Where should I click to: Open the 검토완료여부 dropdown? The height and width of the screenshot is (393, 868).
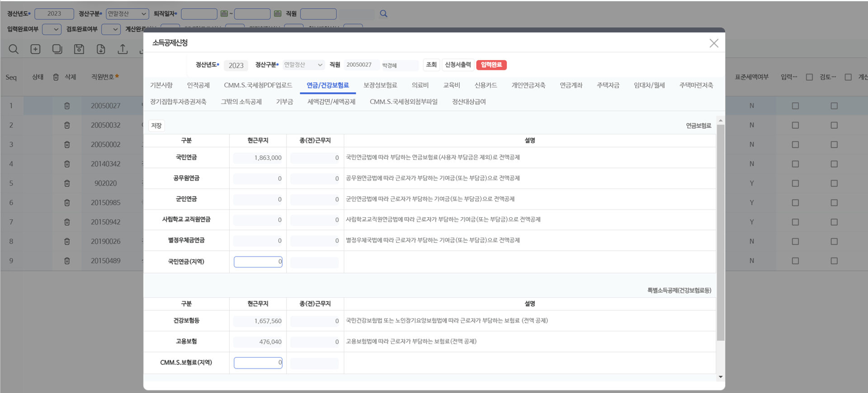point(111,29)
